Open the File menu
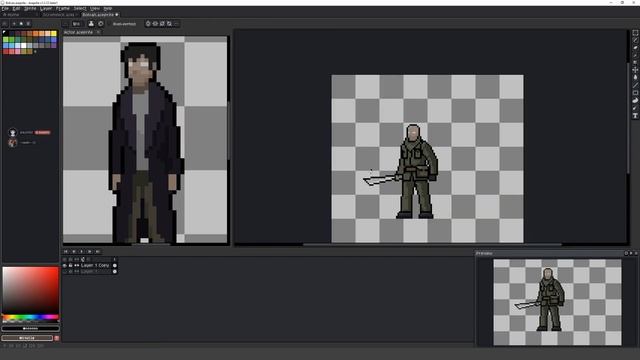This screenshot has width=640, height=360. click(x=5, y=8)
